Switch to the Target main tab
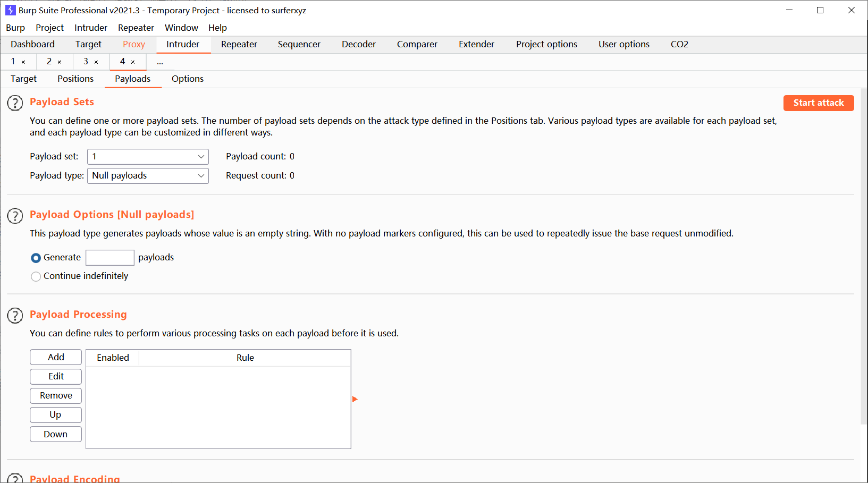The height and width of the screenshot is (483, 868). [x=88, y=44]
